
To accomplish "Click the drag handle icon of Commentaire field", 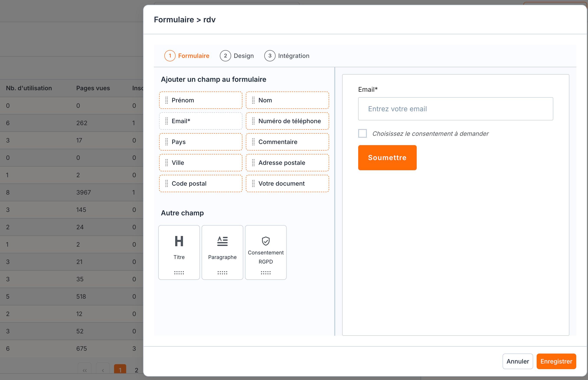I will point(253,142).
